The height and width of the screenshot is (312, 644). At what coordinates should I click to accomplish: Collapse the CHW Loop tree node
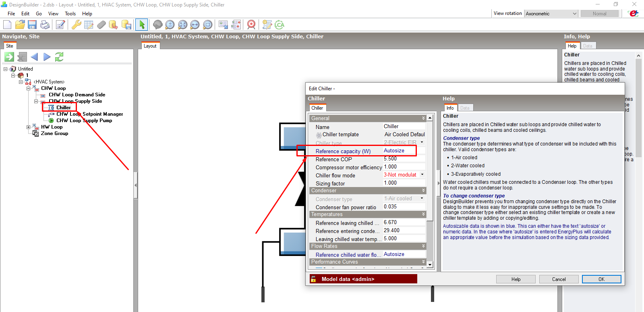(x=28, y=88)
